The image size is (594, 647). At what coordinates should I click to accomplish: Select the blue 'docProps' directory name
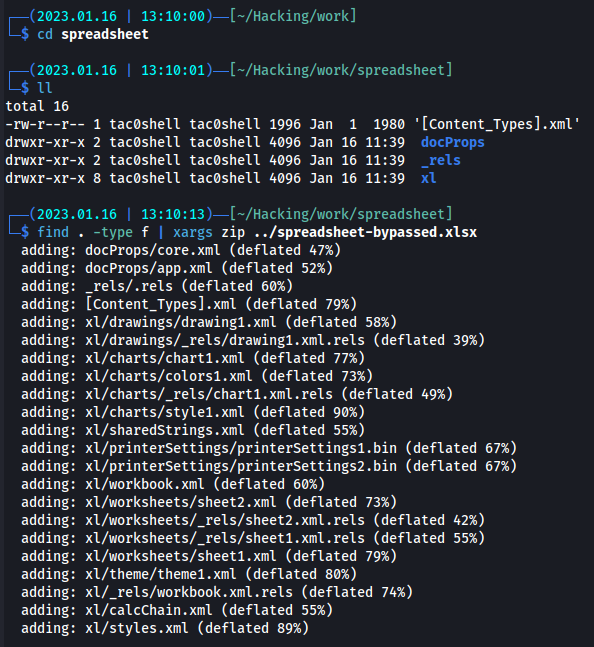[x=453, y=142]
